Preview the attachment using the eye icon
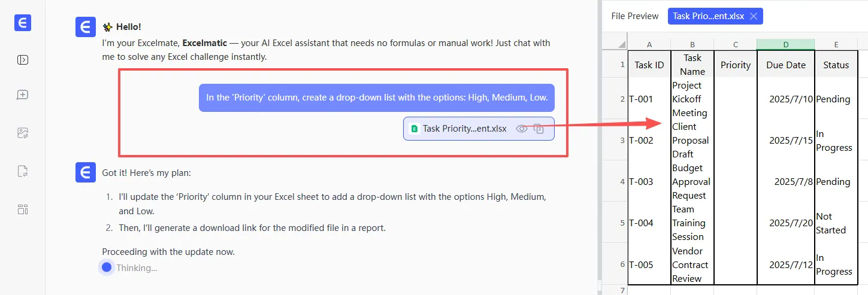This screenshot has width=868, height=295. (x=522, y=129)
